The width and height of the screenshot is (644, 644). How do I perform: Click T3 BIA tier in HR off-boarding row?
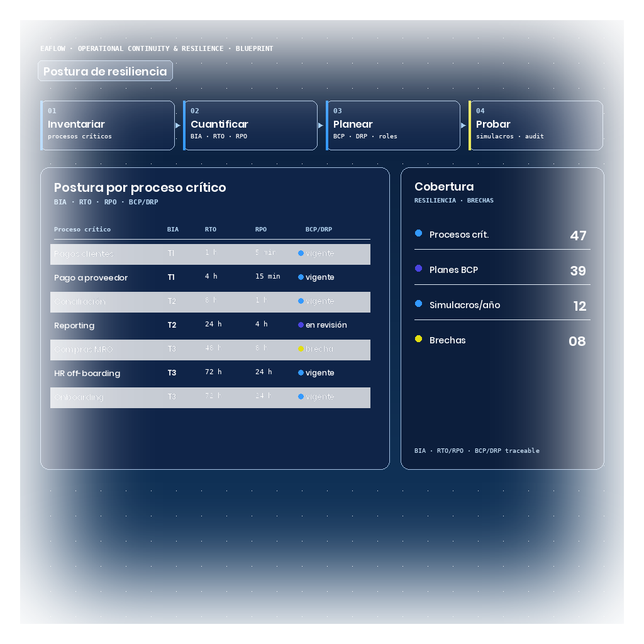[x=172, y=372]
